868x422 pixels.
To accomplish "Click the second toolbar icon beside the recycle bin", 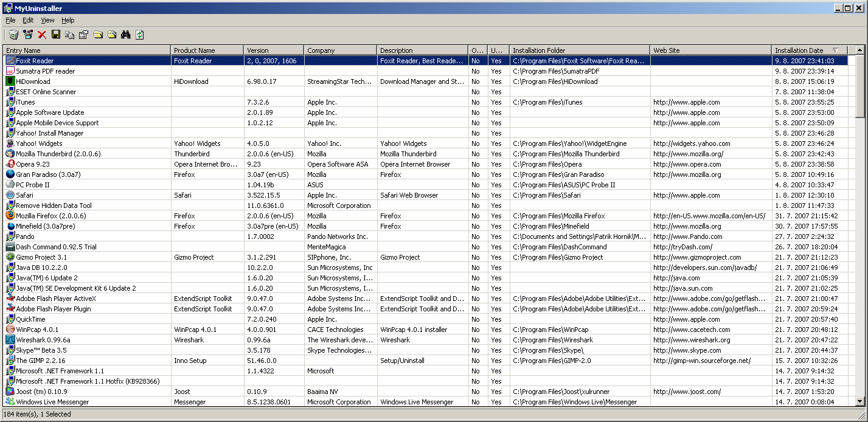I will (28, 35).
